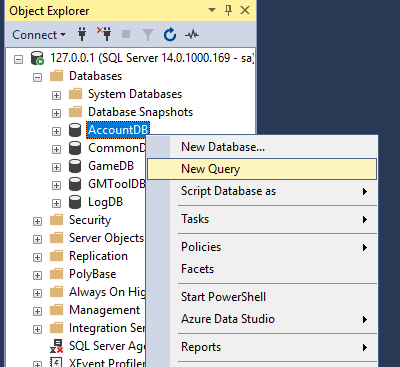Click the PolyBase folder icon

point(56,274)
